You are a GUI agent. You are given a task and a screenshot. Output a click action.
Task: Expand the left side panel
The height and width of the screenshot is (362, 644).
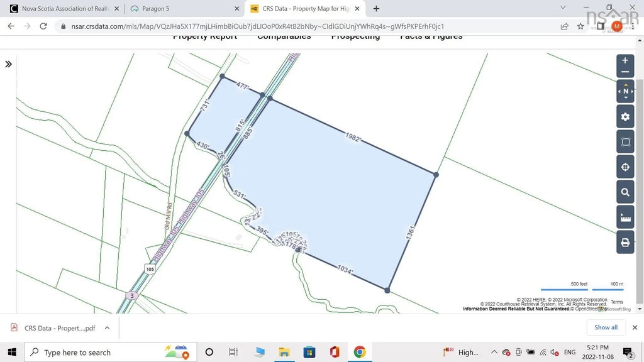(x=9, y=64)
